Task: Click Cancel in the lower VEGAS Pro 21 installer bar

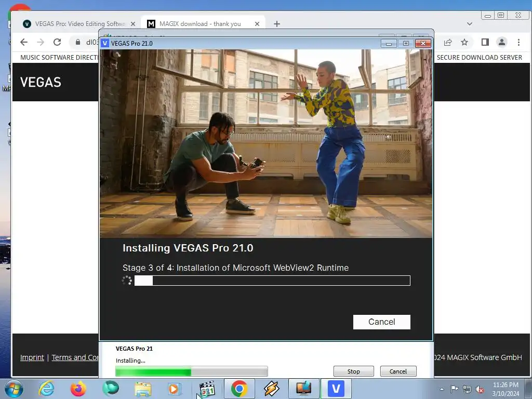Action: point(398,371)
